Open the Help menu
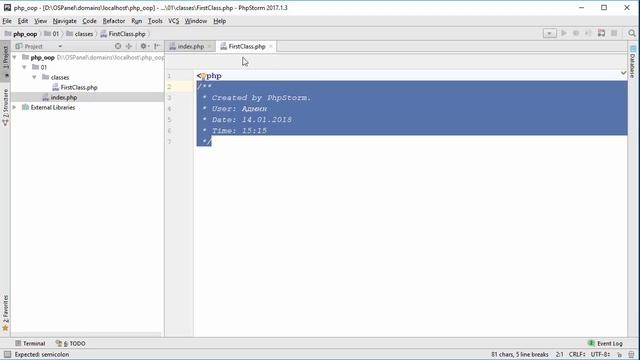Viewport: 640px width, 360px height. pos(220,21)
